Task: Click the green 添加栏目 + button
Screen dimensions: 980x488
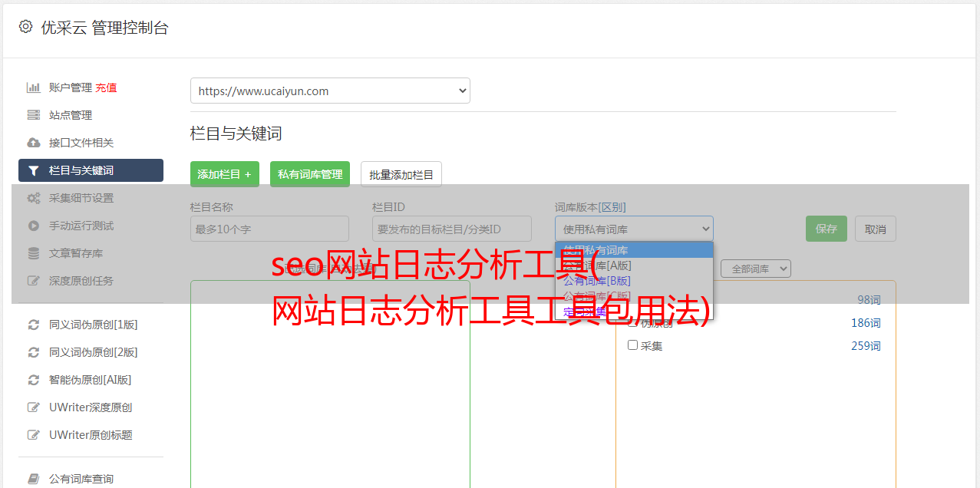Action: (225, 174)
